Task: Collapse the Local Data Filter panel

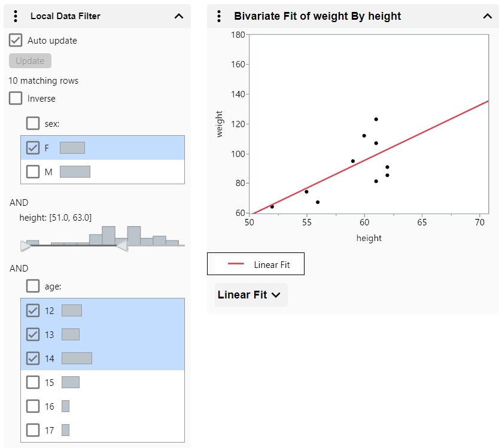Action: tap(178, 16)
